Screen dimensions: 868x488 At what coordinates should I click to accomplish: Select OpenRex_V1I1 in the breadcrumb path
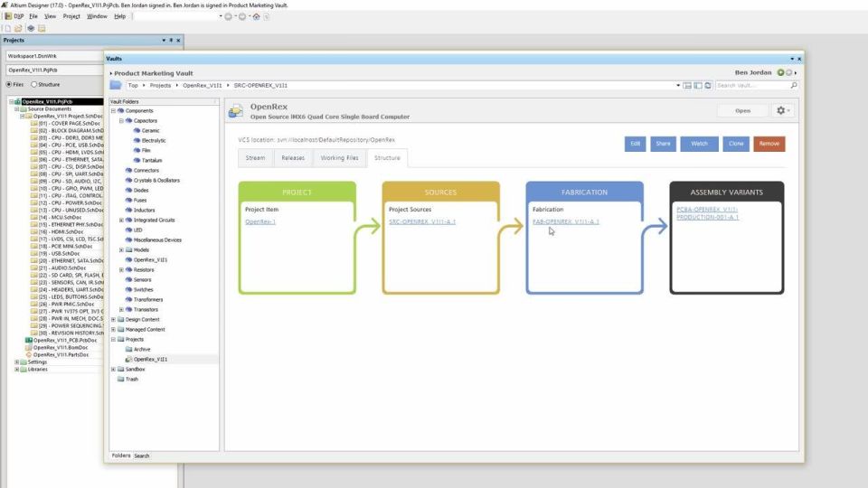[202, 86]
